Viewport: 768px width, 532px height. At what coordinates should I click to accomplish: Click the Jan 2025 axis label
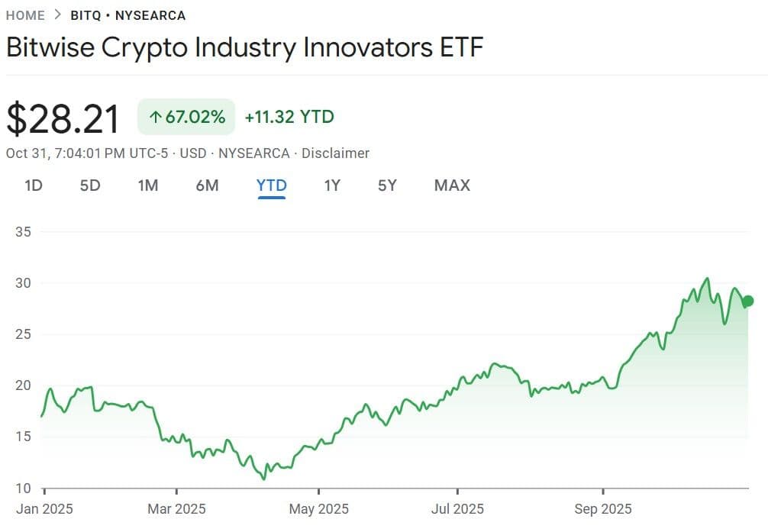click(45, 509)
